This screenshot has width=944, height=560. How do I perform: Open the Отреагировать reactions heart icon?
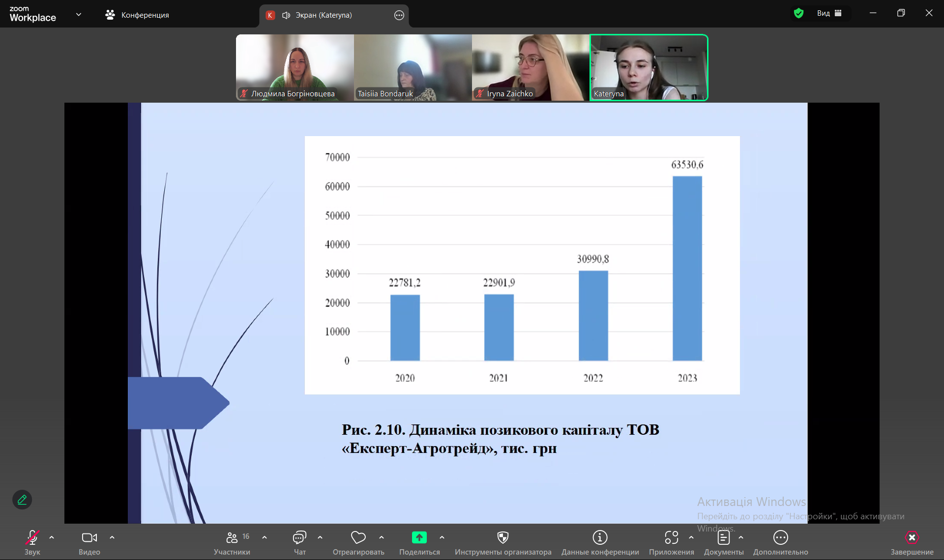coord(358,538)
